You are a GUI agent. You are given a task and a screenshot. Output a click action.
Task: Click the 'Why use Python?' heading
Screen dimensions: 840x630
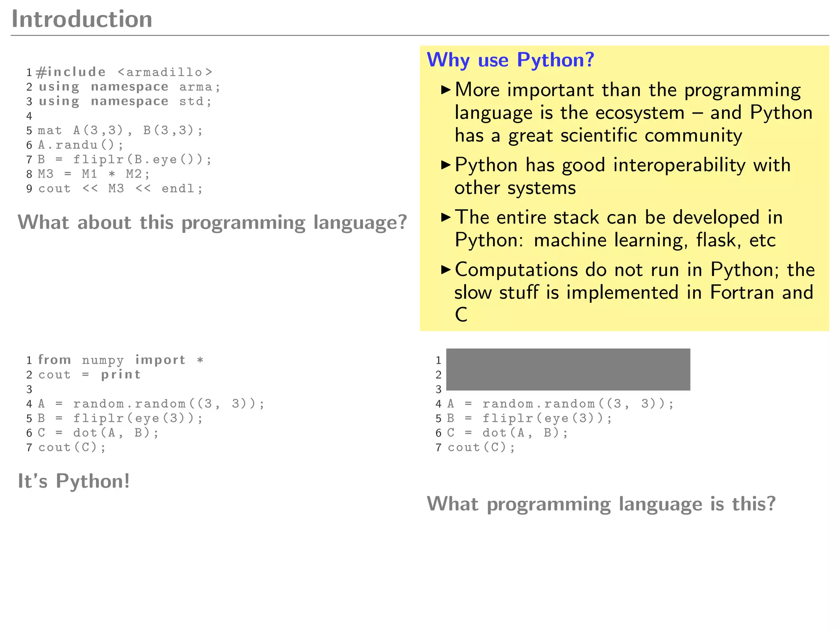510,60
